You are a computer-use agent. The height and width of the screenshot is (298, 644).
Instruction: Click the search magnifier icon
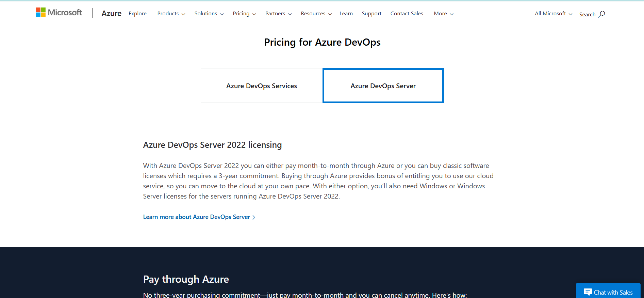coord(601,14)
